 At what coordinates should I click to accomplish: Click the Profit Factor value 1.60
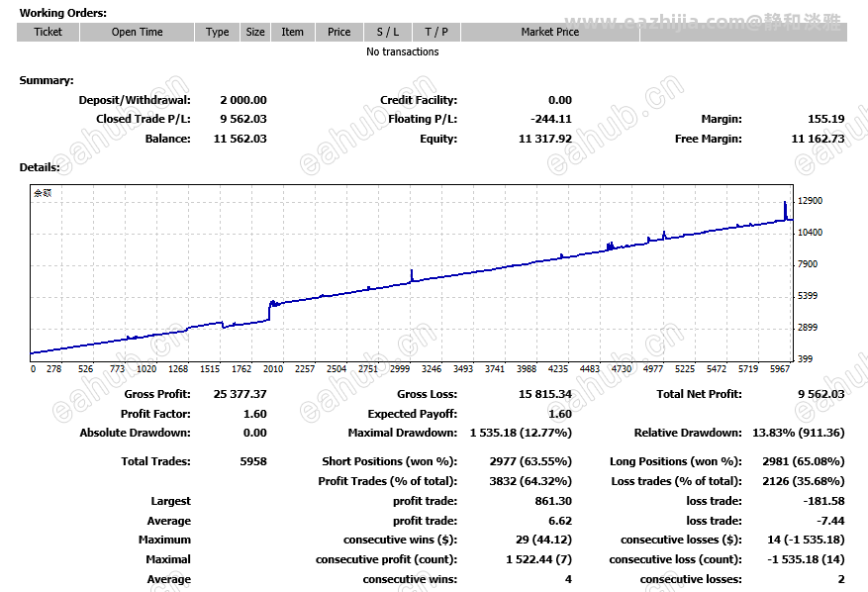tap(255, 414)
